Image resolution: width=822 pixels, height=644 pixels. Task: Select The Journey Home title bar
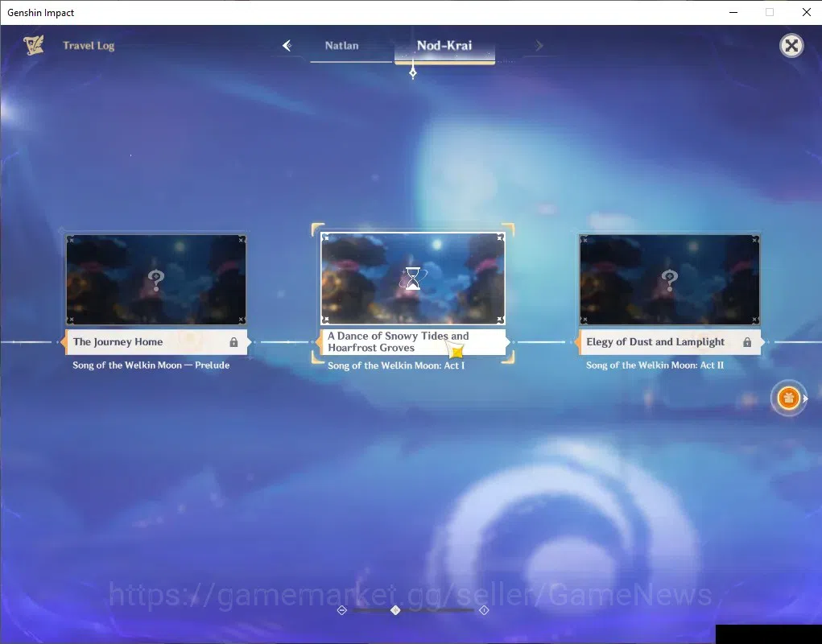[155, 342]
